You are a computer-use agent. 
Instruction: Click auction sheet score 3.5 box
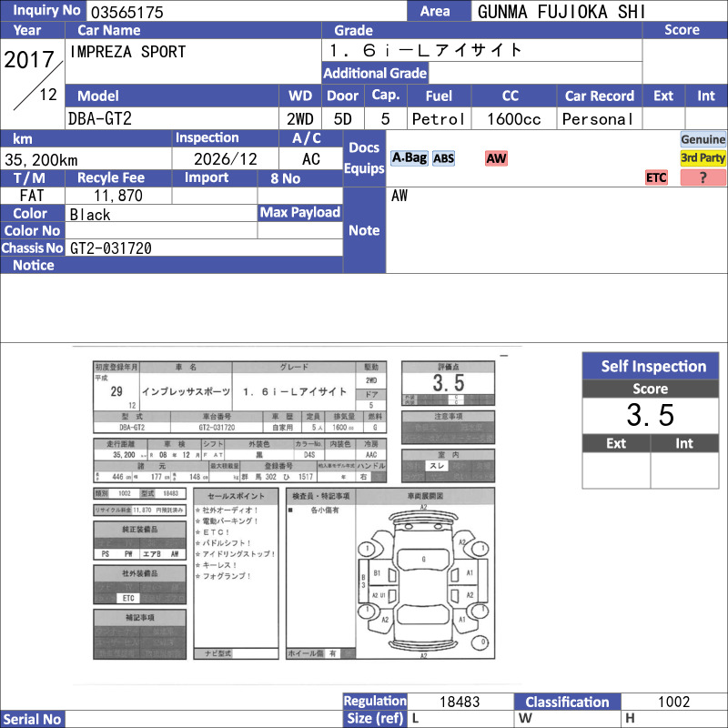coord(448,383)
